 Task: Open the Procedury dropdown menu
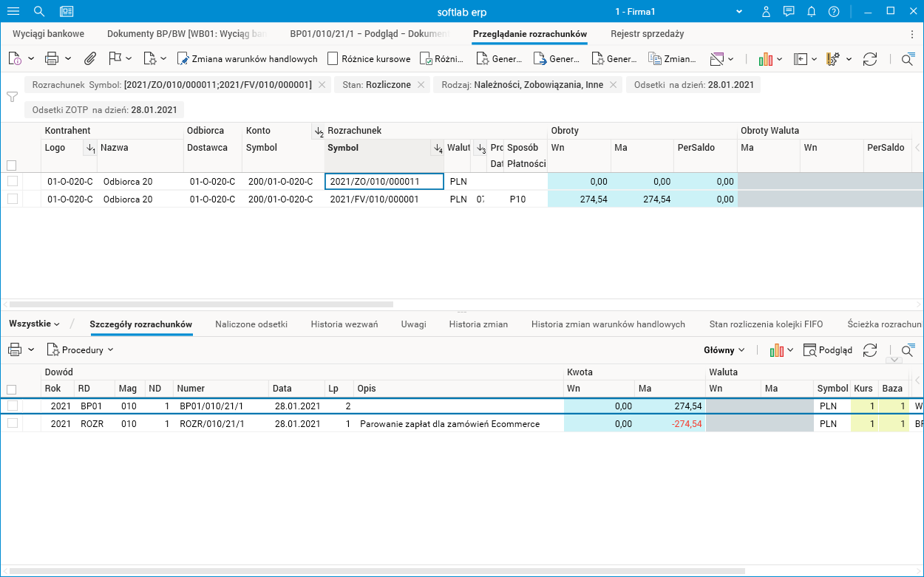point(80,349)
